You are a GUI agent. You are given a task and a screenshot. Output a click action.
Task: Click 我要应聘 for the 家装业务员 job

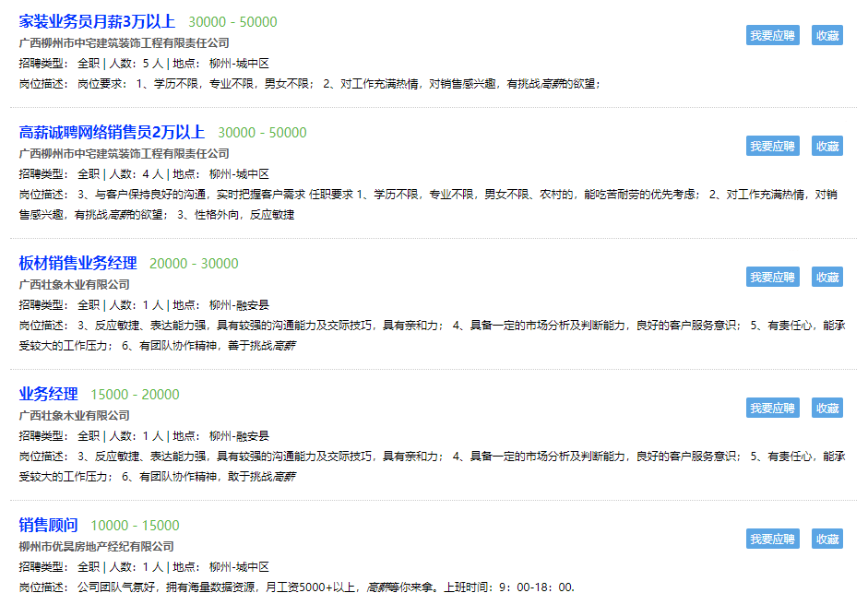(772, 35)
